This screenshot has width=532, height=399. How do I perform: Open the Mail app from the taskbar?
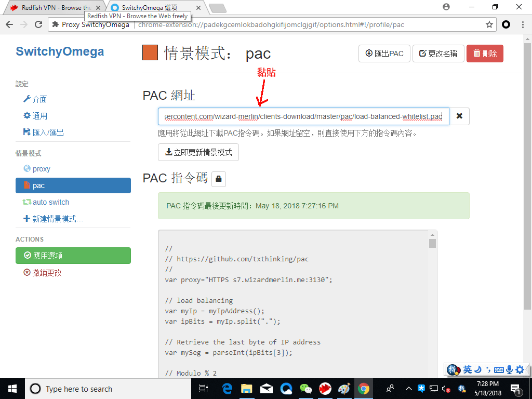[x=267, y=389]
